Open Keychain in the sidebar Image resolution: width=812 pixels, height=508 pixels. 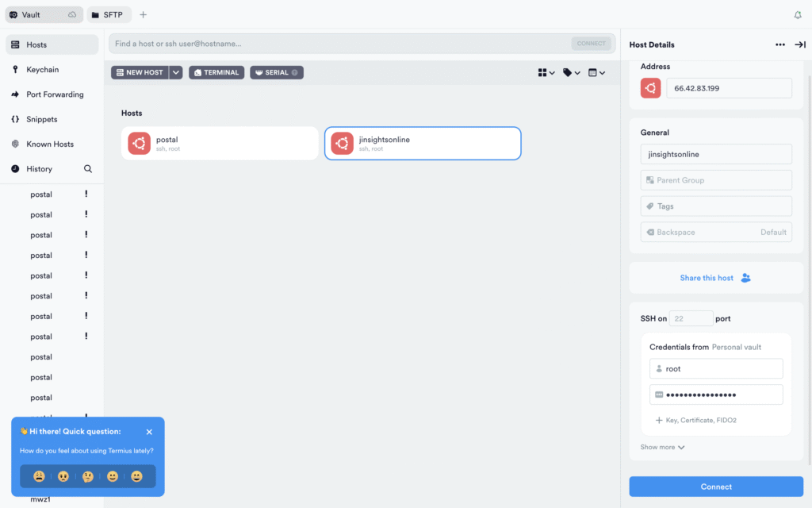(x=52, y=70)
